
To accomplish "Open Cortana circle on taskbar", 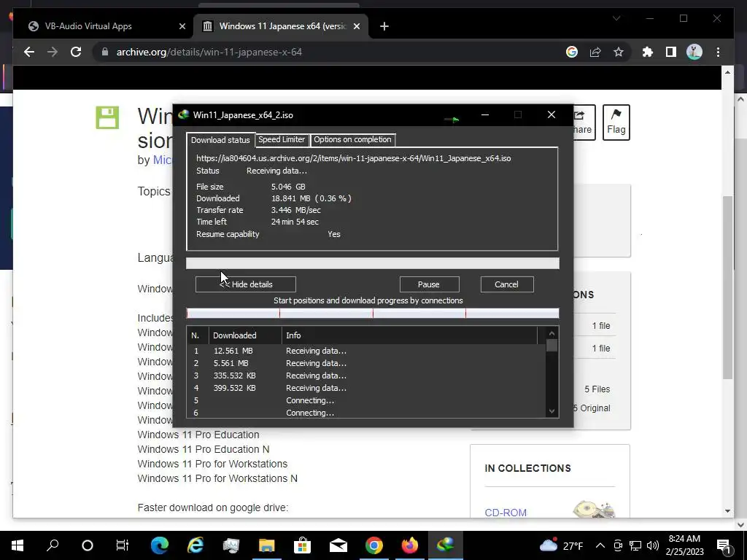I will point(88,545).
